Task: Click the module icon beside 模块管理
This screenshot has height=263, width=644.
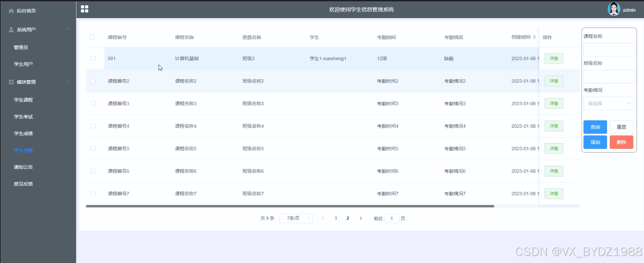Action: click(11, 82)
